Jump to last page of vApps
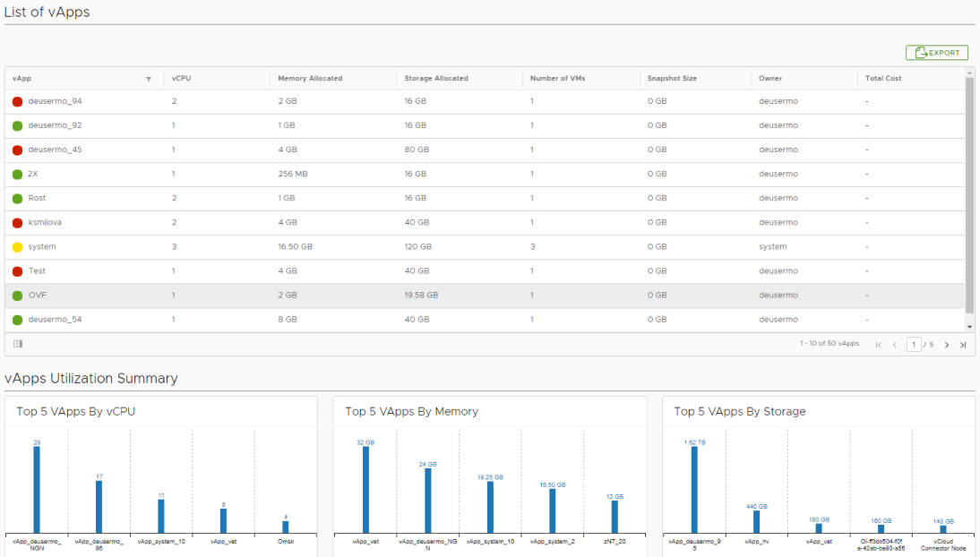 point(963,345)
